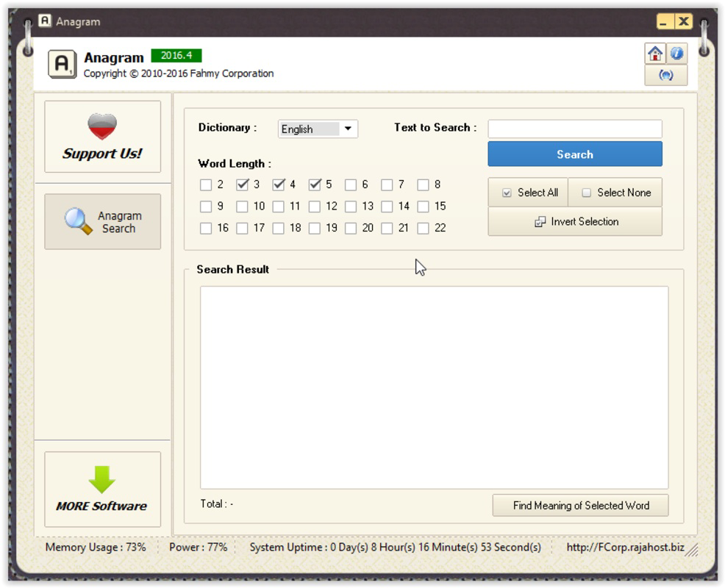Click the Copyright Fahmy Corporation text

(x=179, y=73)
